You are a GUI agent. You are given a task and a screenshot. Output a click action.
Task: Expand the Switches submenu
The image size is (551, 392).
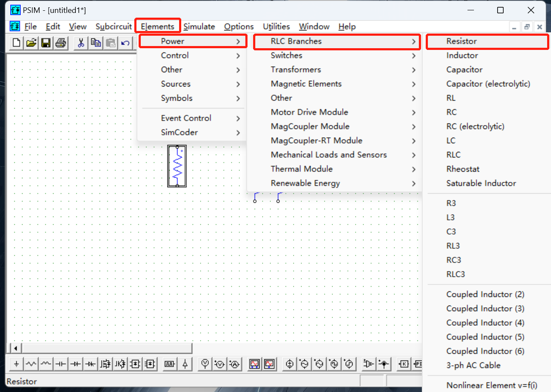(x=334, y=56)
